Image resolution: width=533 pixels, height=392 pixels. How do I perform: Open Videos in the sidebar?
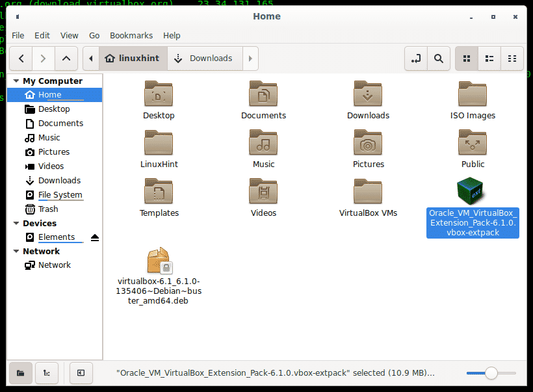pyautogui.click(x=55, y=166)
